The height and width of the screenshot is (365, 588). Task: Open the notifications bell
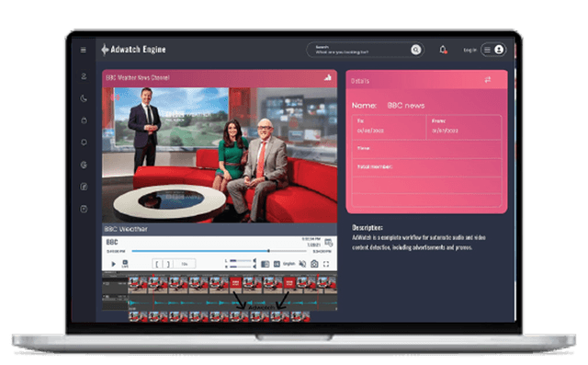pyautogui.click(x=443, y=50)
